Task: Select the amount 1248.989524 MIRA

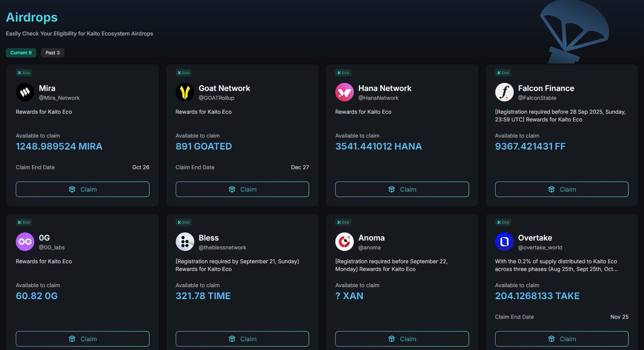Action: pyautogui.click(x=59, y=147)
